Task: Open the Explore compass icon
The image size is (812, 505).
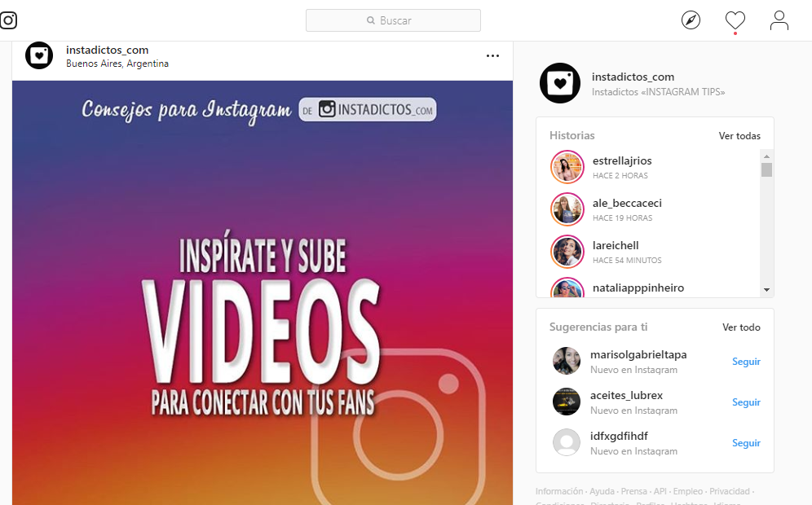Action: point(691,20)
